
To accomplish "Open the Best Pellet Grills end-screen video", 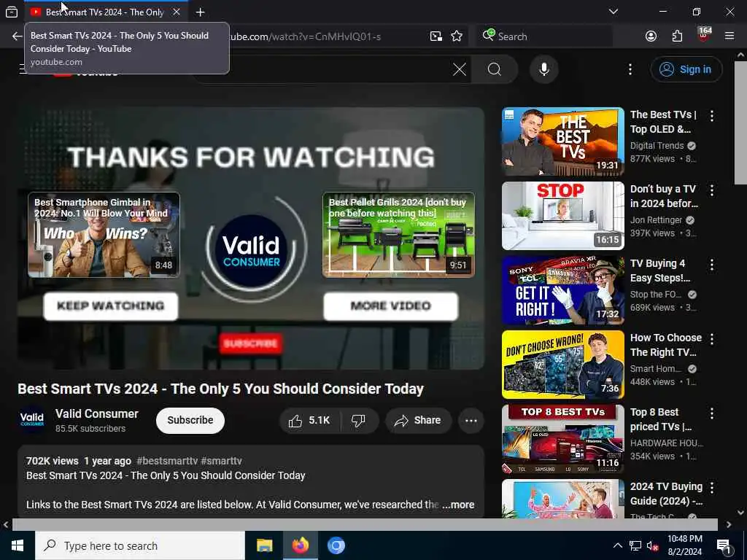I will [398, 235].
